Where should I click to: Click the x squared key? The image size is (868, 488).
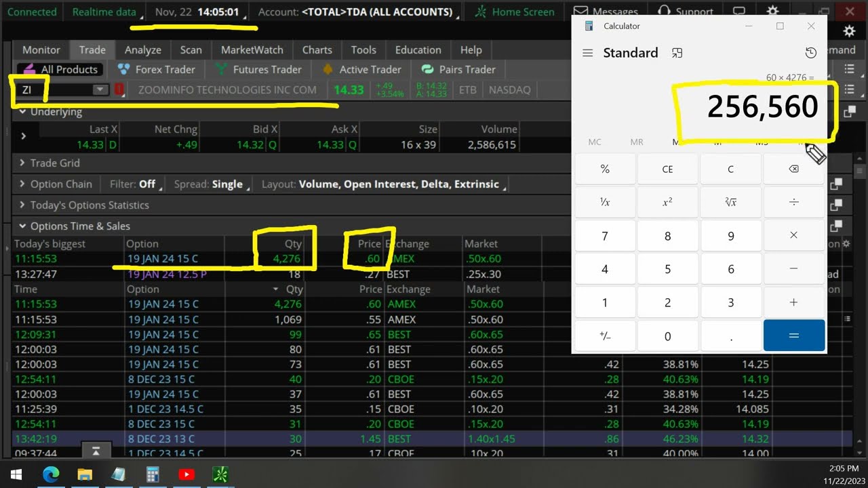click(667, 203)
